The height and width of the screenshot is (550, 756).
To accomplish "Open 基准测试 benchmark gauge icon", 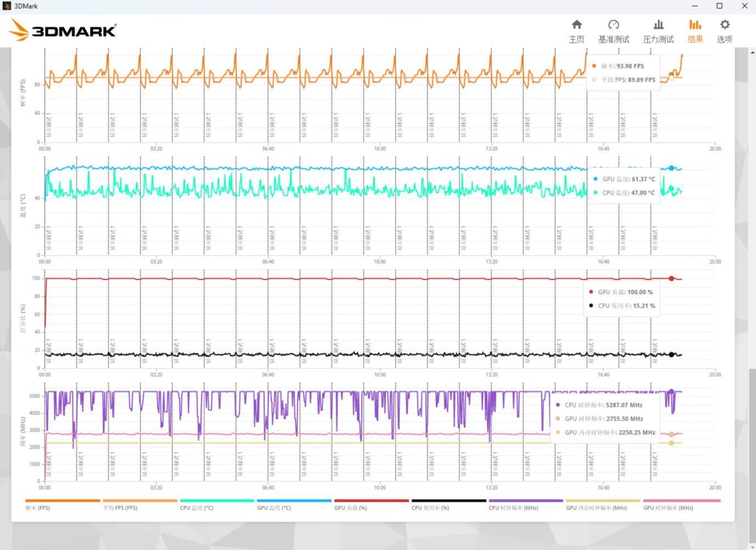I will 613,31.
